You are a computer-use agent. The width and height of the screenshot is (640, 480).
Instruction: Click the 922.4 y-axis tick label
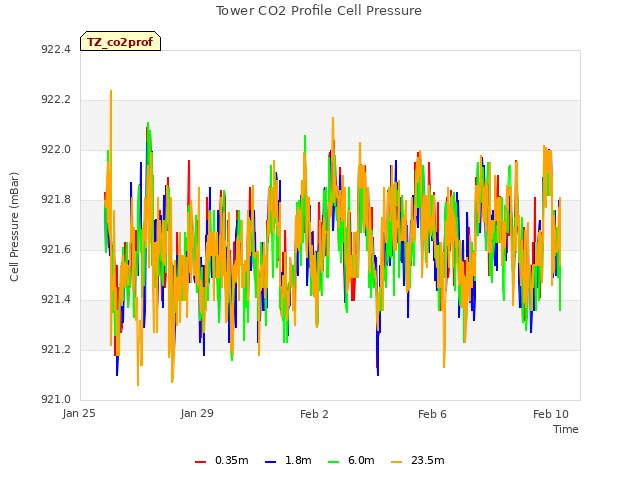point(56,49)
